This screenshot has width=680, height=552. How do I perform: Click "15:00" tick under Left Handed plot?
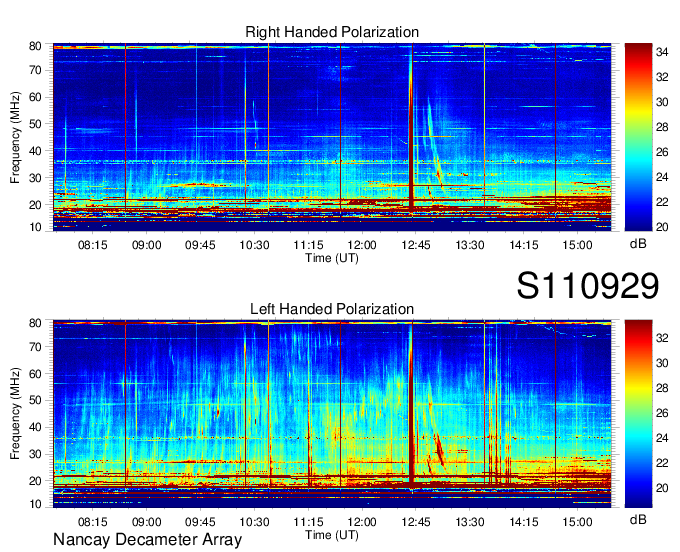tap(578, 522)
